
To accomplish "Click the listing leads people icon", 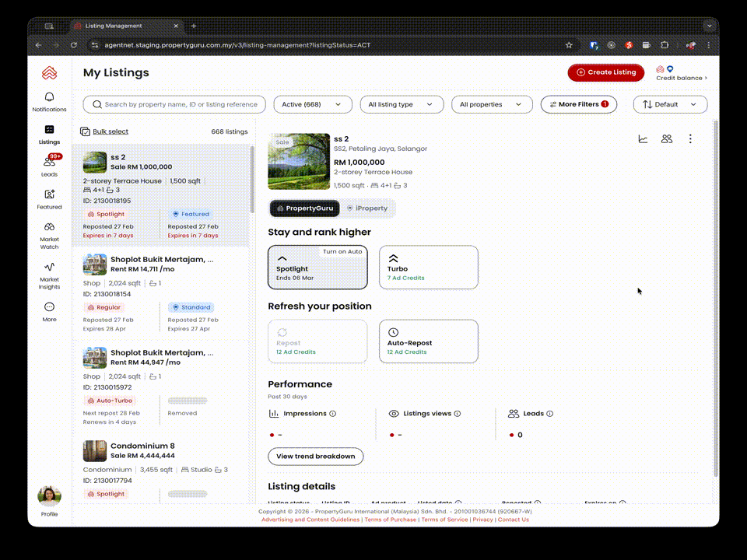I will (x=666, y=139).
